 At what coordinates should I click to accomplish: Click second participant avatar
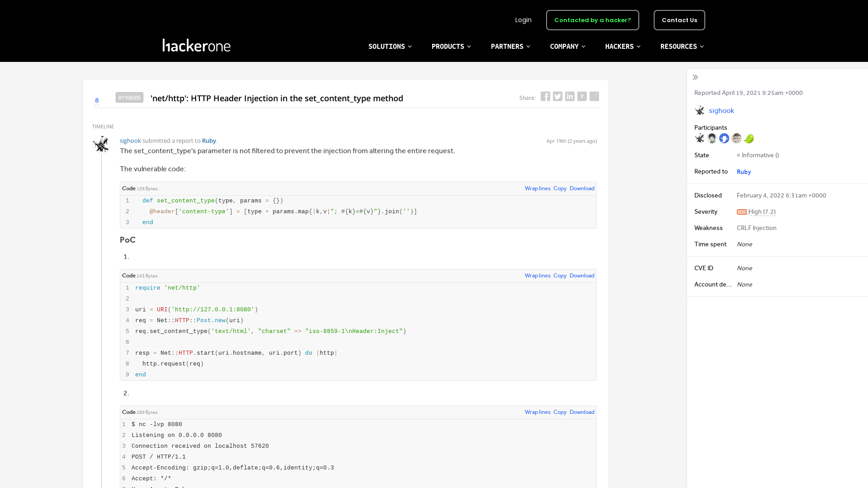point(712,138)
